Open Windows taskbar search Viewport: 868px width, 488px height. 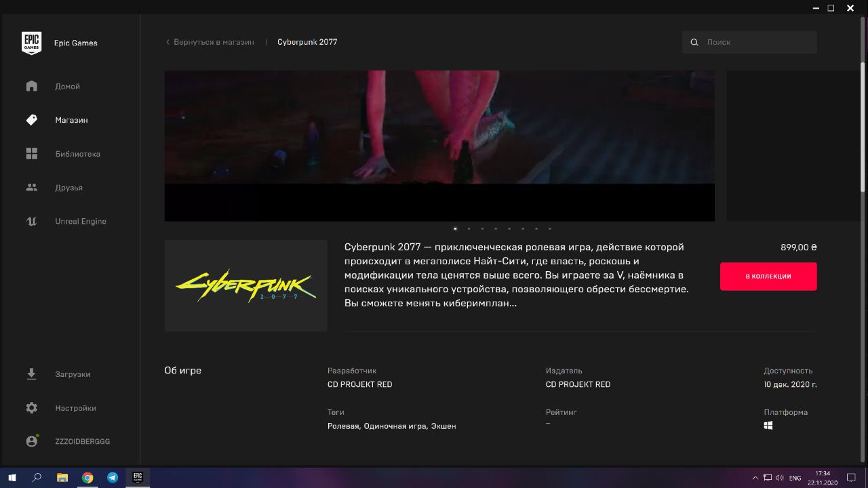click(x=37, y=478)
